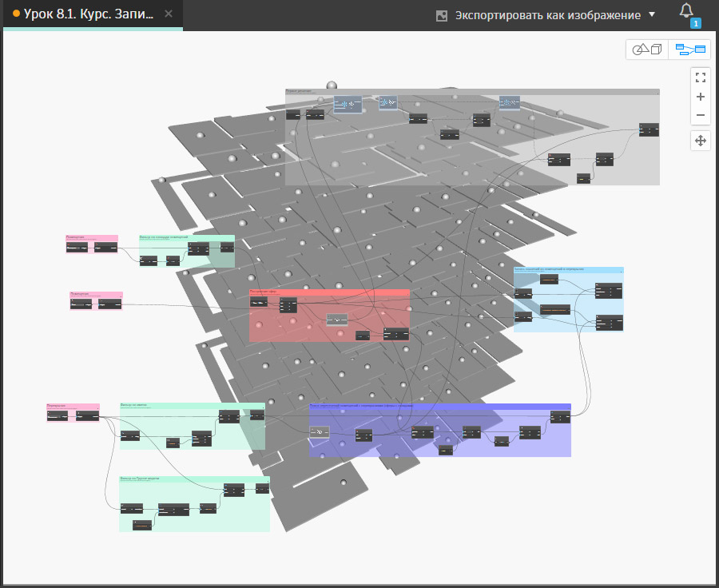Viewport: 719px width, 588px height.
Task: Switch to graph view navigation mode
Action: pyautogui.click(x=689, y=50)
